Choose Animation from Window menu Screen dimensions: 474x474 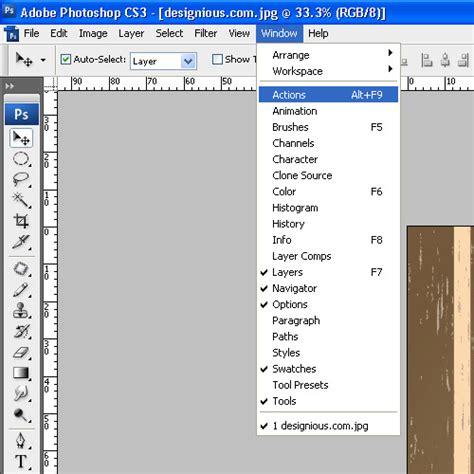(x=328, y=111)
